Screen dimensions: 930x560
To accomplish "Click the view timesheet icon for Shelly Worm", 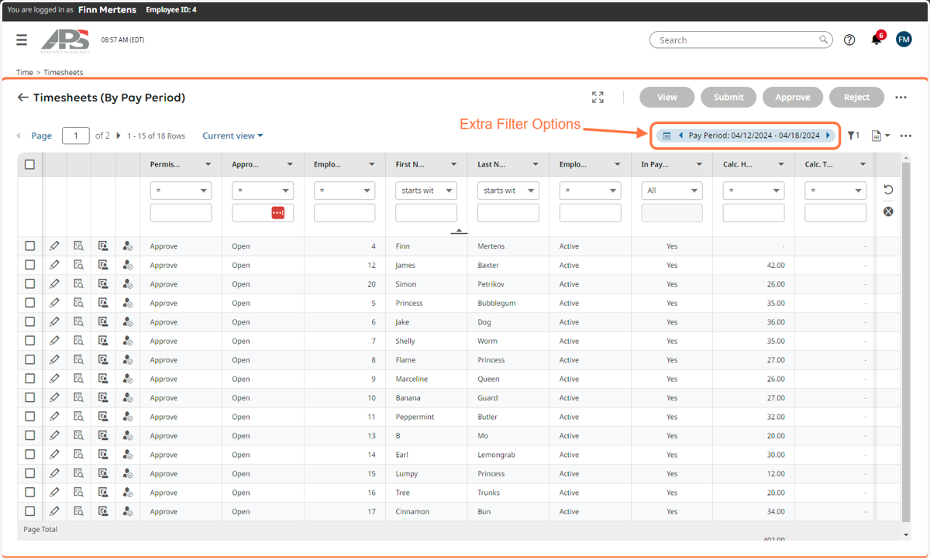I will (x=78, y=341).
